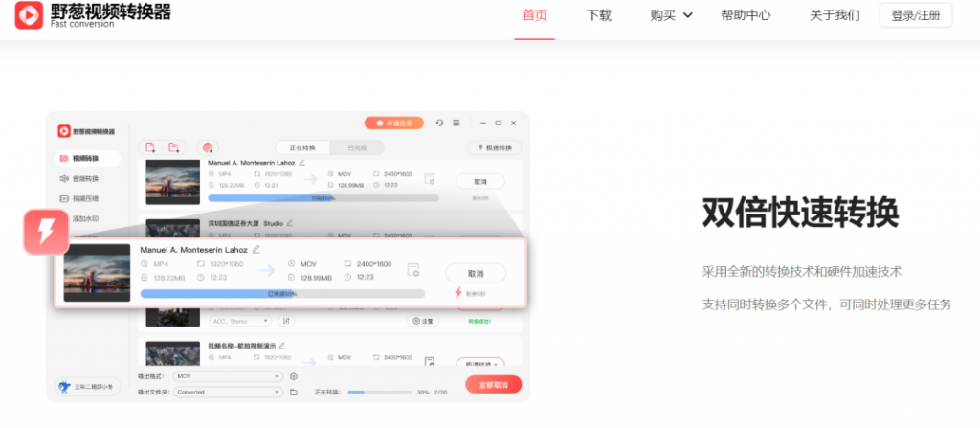
Task: Select 音频转换 in the sidebar
Action: click(x=79, y=179)
